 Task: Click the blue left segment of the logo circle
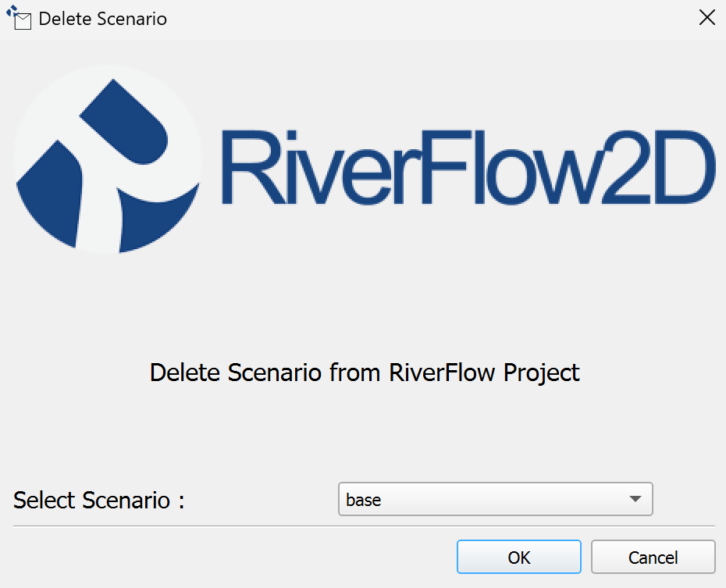tap(48, 191)
